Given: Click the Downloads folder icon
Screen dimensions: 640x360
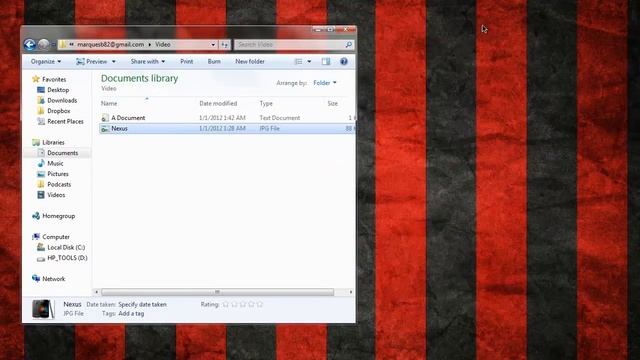Looking at the screenshot, I should pos(41,100).
